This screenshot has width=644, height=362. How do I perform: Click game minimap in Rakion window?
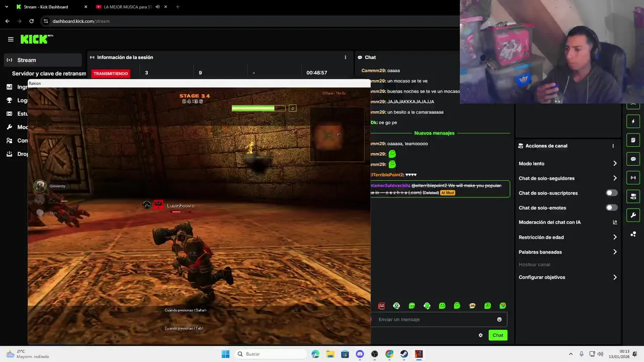pos(337,134)
